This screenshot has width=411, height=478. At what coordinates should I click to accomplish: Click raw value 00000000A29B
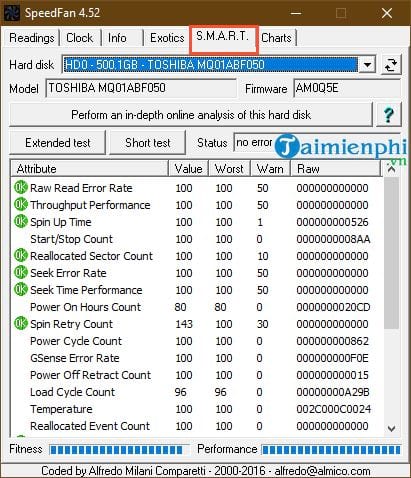pos(333,392)
